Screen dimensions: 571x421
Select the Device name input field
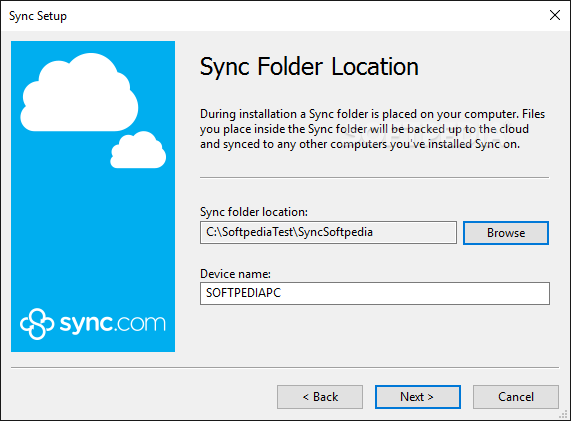coord(375,293)
